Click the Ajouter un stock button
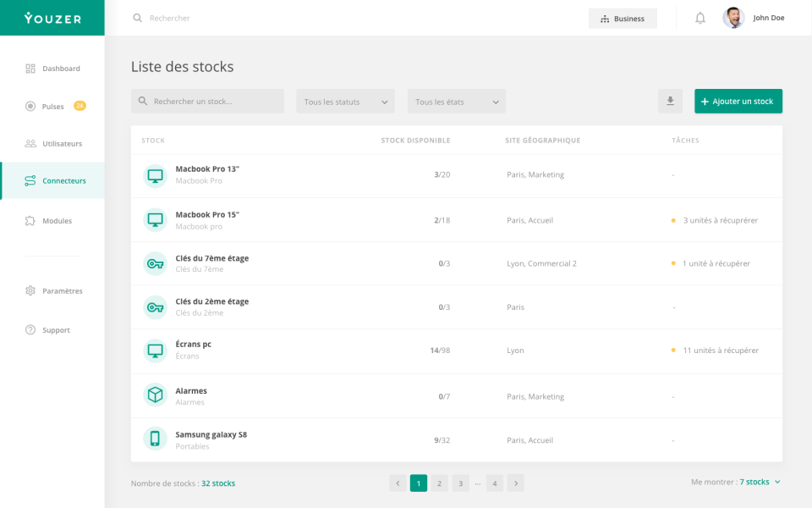 (738, 101)
